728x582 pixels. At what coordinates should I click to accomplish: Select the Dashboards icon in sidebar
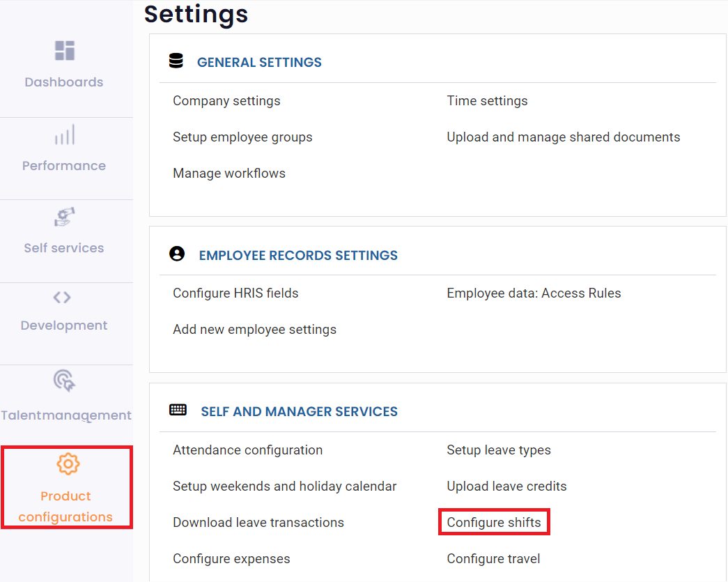point(63,50)
